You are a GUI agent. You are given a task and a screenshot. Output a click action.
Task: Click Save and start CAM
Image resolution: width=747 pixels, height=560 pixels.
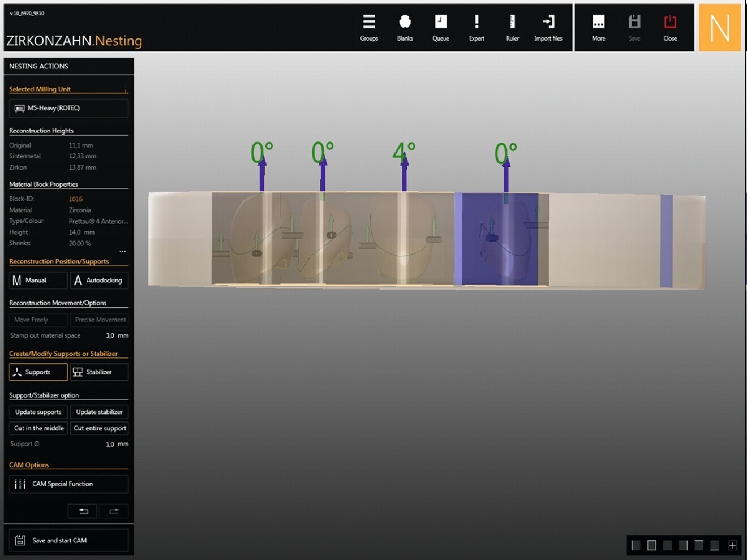68,540
